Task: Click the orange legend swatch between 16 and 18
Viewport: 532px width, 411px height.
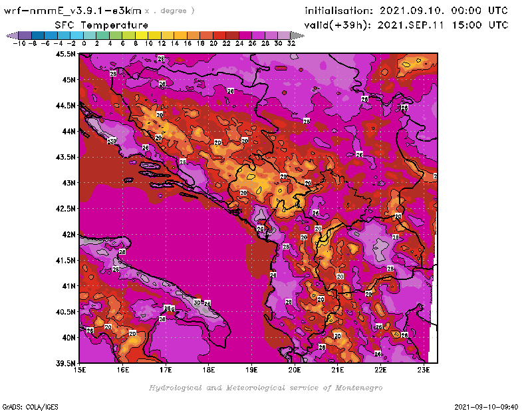Action: pyautogui.click(x=194, y=35)
